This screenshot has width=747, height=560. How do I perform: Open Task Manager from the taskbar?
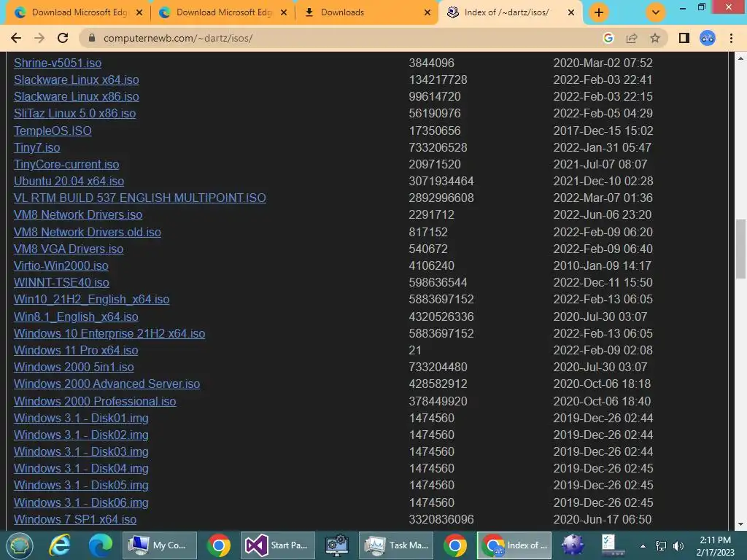(x=396, y=545)
